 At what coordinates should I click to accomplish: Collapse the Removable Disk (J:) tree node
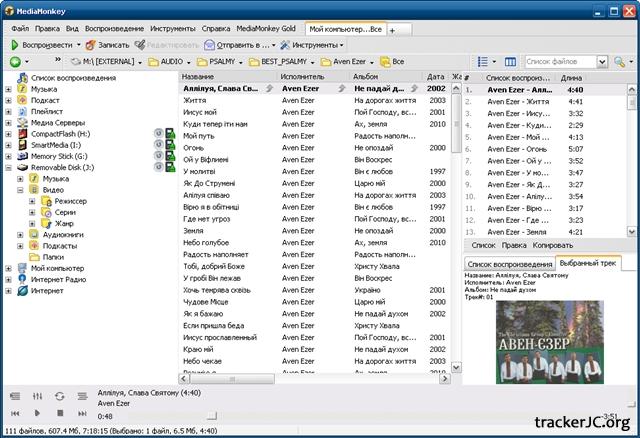click(9, 167)
